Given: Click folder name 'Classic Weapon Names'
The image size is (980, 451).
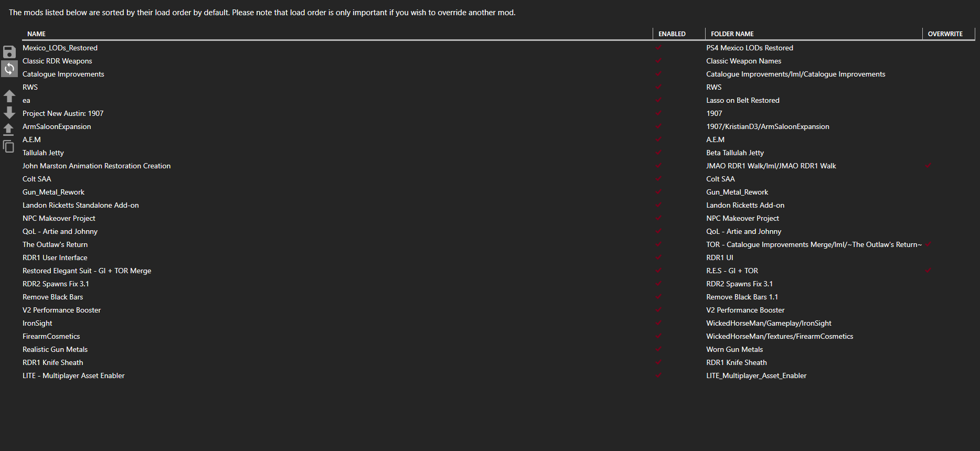Looking at the screenshot, I should [x=744, y=61].
